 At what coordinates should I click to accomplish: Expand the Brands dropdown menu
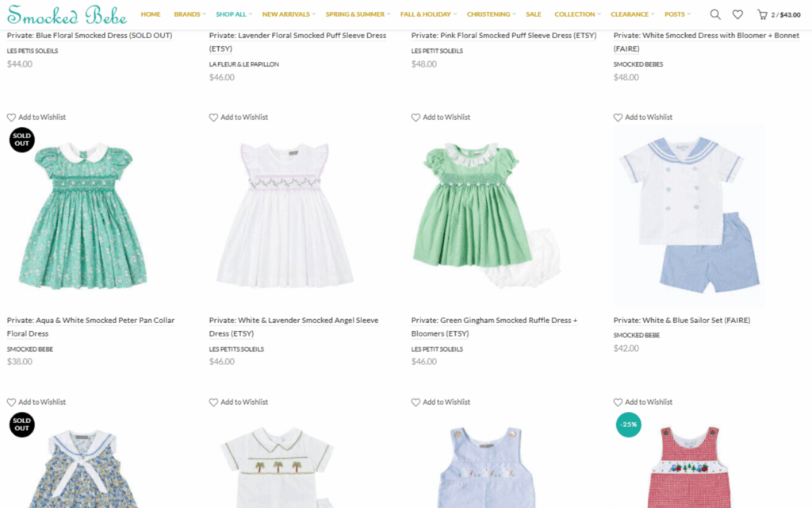(x=189, y=14)
